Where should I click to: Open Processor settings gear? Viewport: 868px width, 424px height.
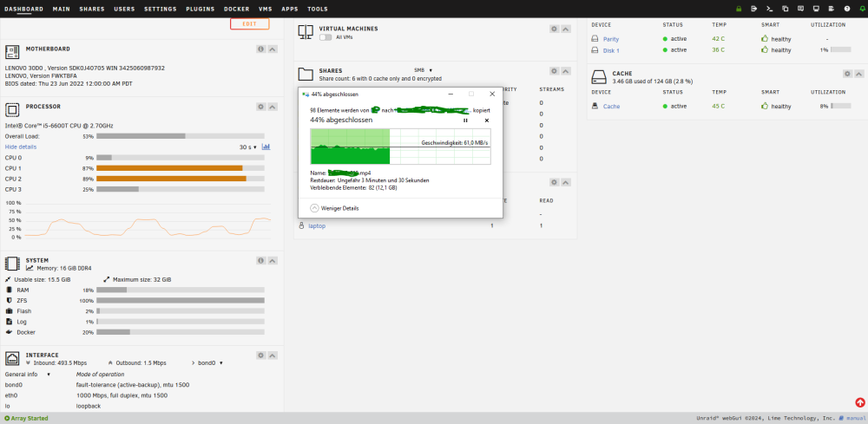[260, 107]
